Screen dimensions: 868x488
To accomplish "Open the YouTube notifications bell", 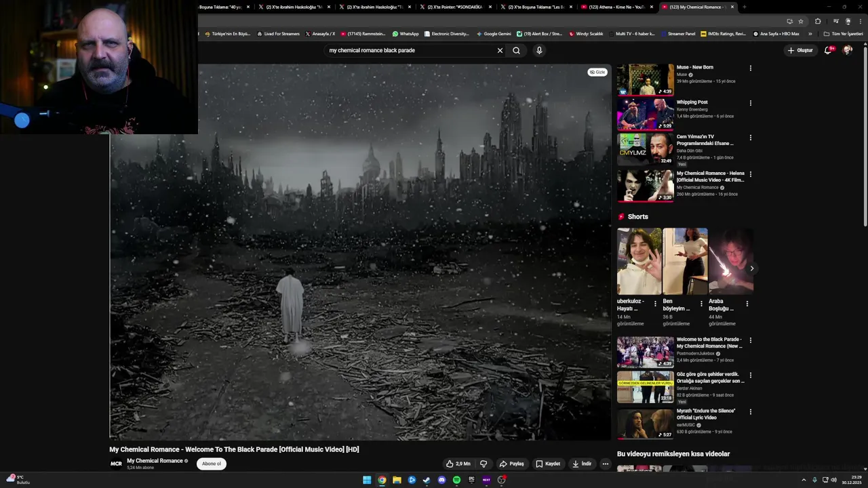I will click(828, 50).
